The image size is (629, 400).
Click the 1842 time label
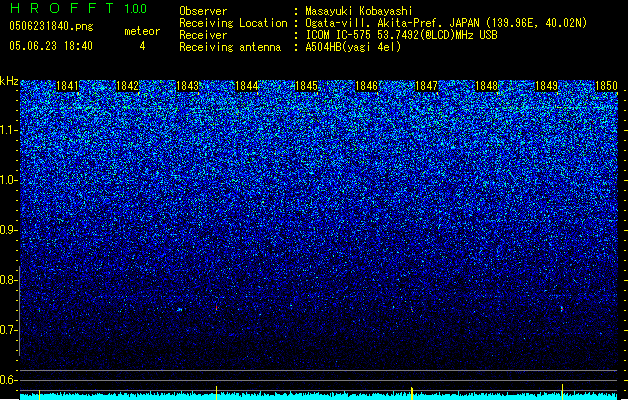(127, 86)
